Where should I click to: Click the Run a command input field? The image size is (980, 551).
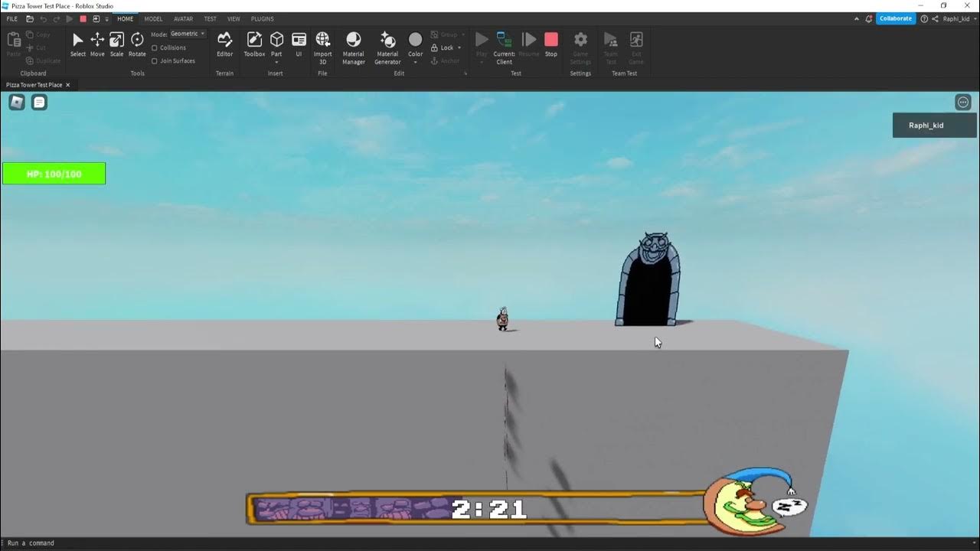pyautogui.click(x=490, y=543)
